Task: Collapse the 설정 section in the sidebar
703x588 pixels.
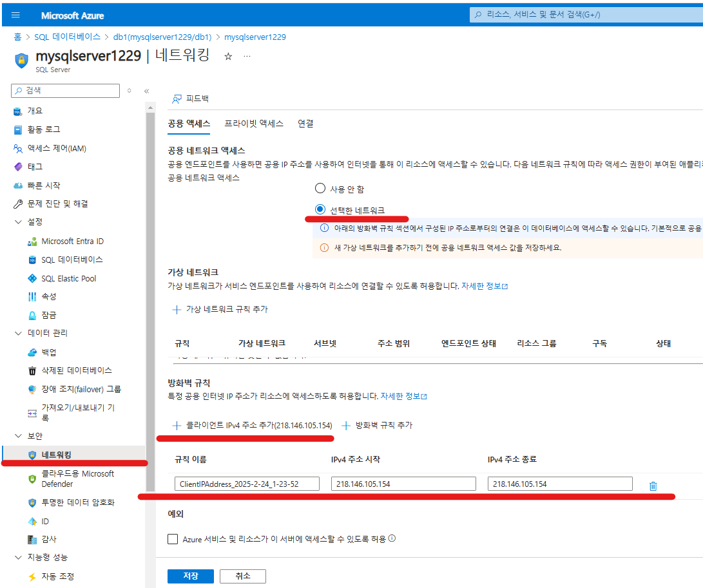Action: [x=19, y=222]
